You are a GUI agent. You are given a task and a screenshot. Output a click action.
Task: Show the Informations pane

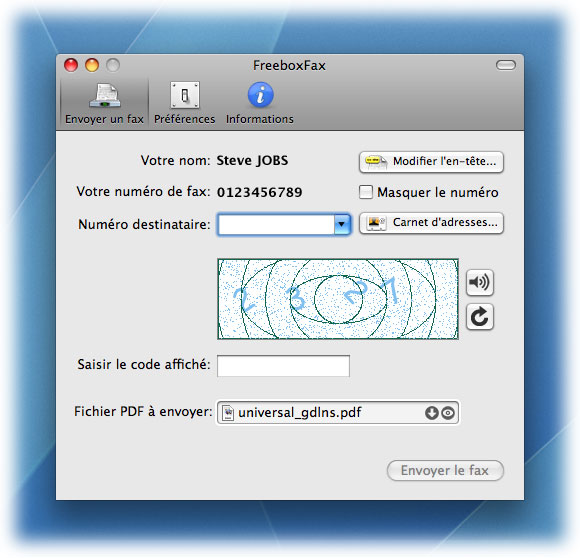(x=260, y=104)
